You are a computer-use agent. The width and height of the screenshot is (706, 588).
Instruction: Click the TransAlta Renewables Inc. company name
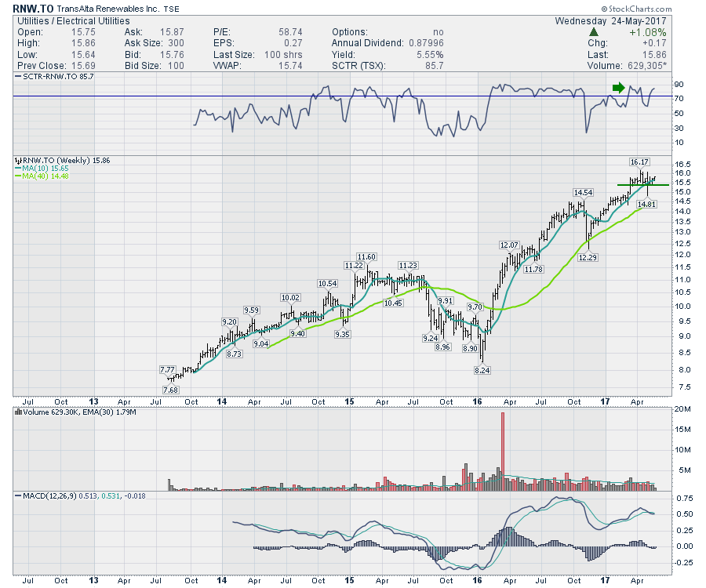tap(107, 9)
